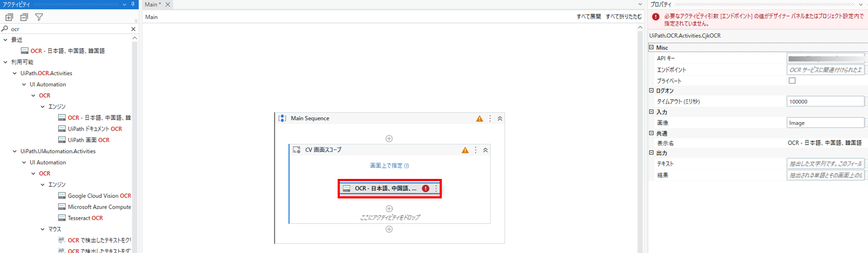
Task: Click the designer canvas vertical scrollbar up arrow
Action: 640,27
